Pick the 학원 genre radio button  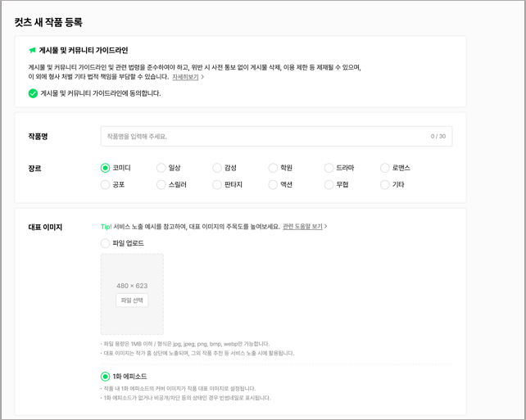point(274,168)
